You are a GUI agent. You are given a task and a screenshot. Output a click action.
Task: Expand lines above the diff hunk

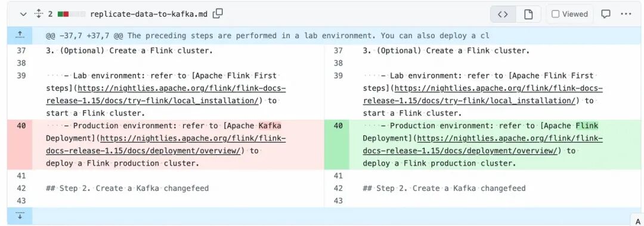pyautogui.click(x=20, y=36)
